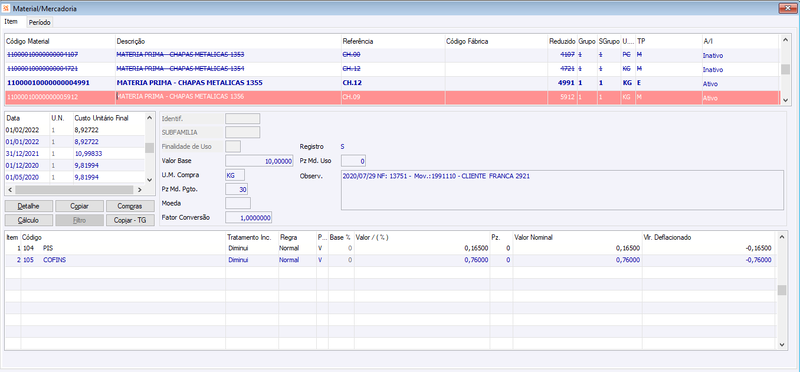Click the Código Fábrica column header
This screenshot has width=800, height=372.
tap(495, 41)
